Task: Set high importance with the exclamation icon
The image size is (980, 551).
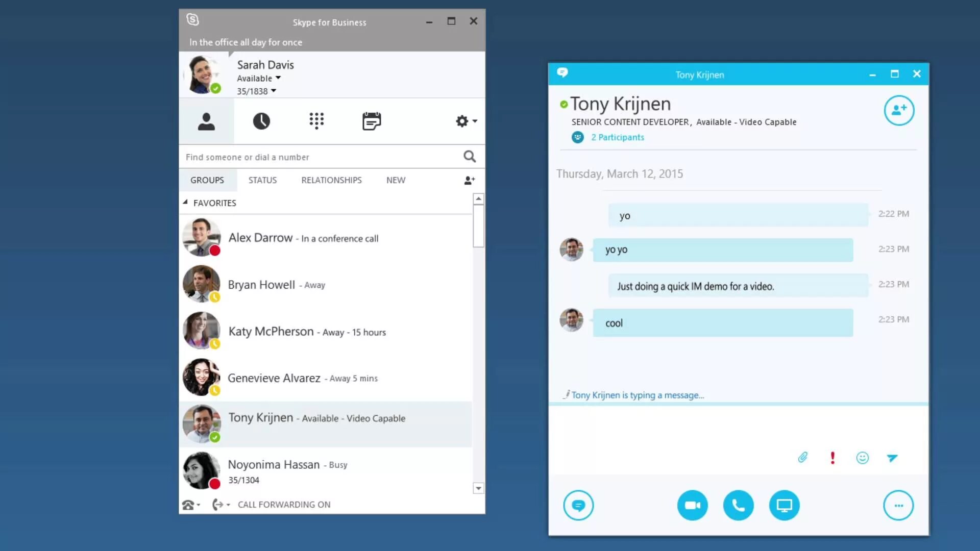Action: 832,458
